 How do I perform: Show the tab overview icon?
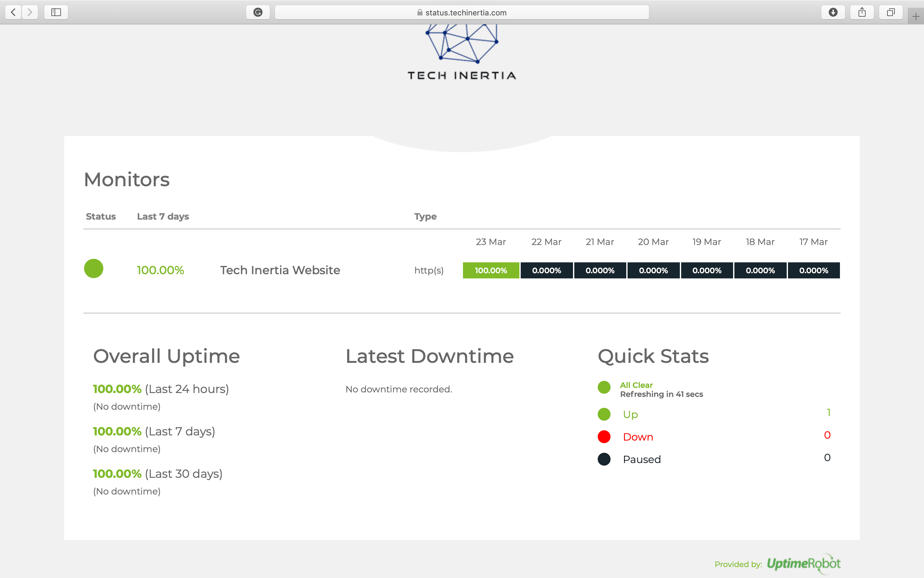(891, 12)
